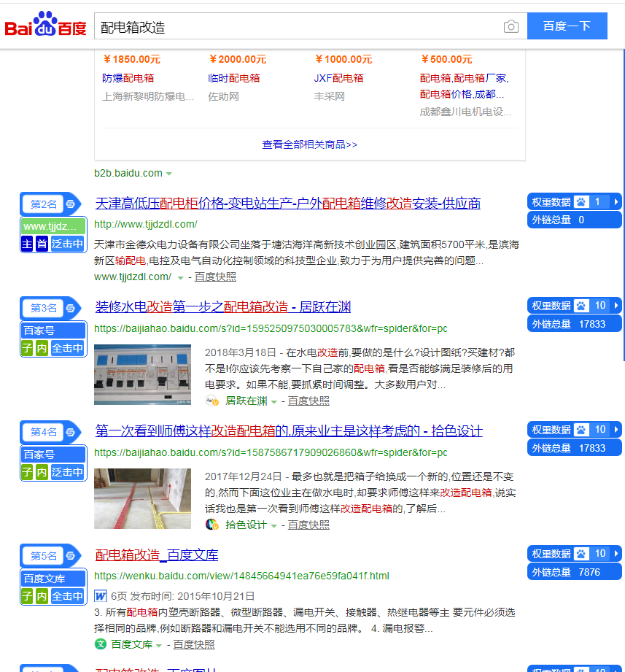Click 居跃在渊 author avatar icon
This screenshot has width=625, height=672.
click(x=212, y=401)
